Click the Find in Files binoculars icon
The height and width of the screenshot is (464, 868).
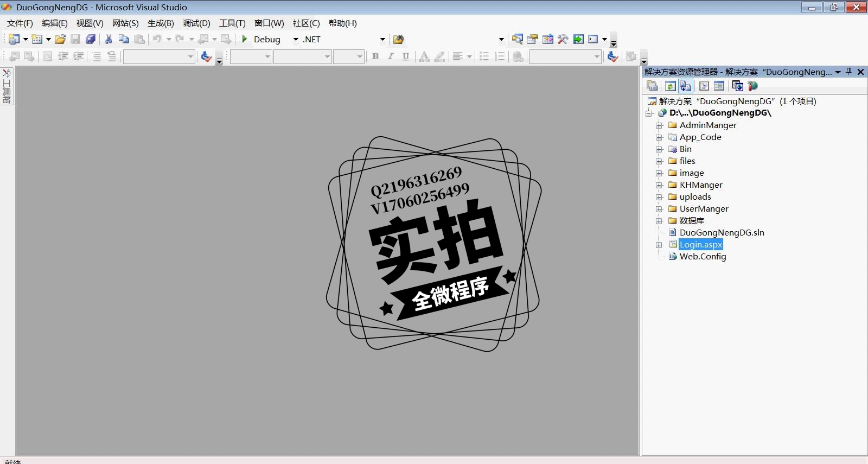399,39
